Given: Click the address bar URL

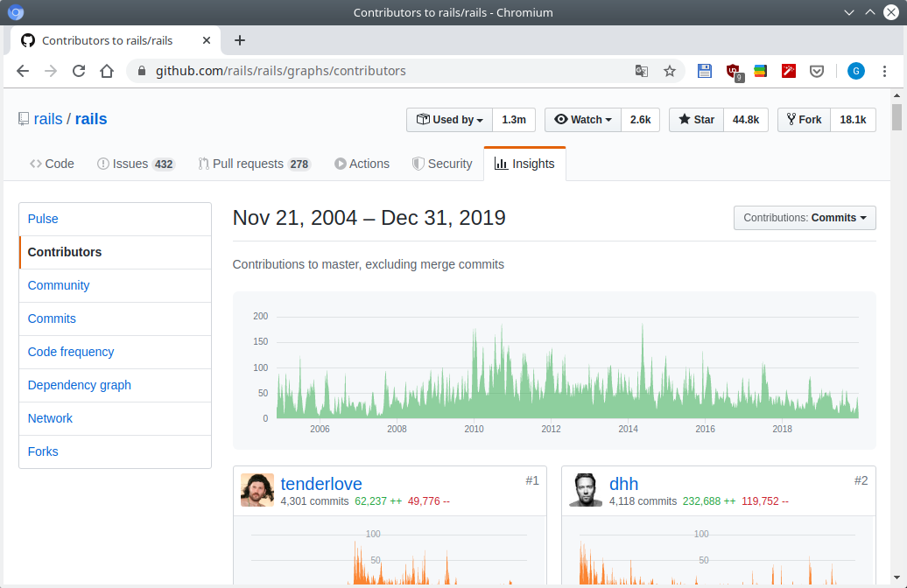Looking at the screenshot, I should tap(280, 71).
